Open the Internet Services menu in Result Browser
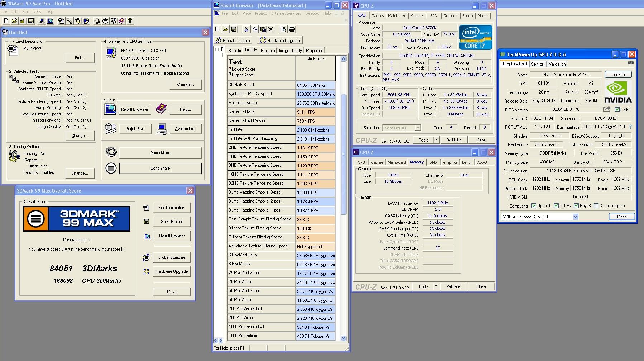644x361 pixels. [286, 13]
